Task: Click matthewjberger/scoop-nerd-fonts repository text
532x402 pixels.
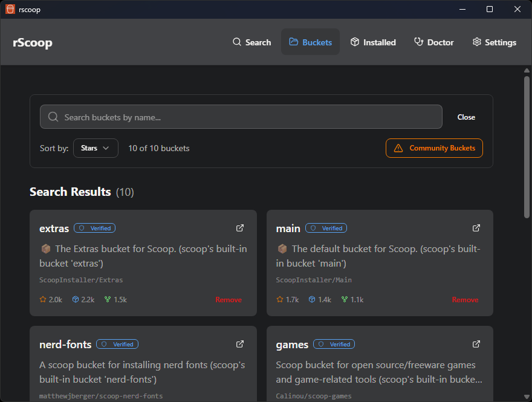Action: [x=101, y=396]
